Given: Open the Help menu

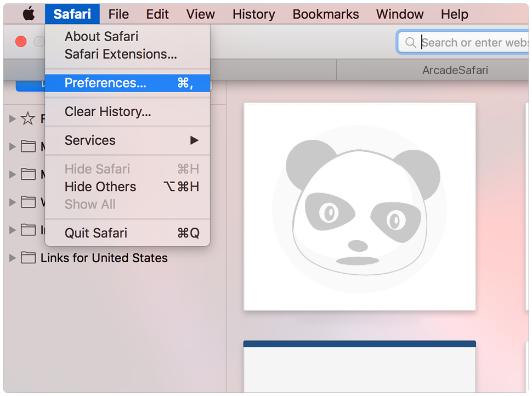Looking at the screenshot, I should (455, 14).
